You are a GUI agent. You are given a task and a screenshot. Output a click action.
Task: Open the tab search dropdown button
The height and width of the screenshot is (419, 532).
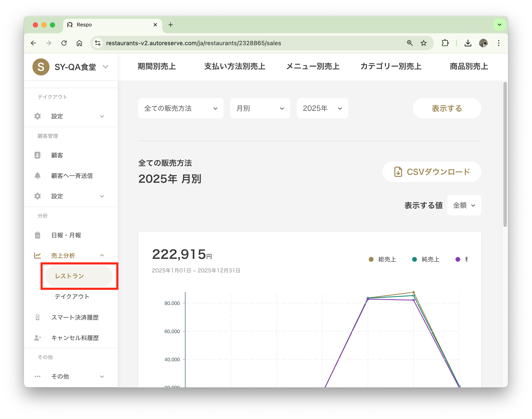(x=499, y=25)
